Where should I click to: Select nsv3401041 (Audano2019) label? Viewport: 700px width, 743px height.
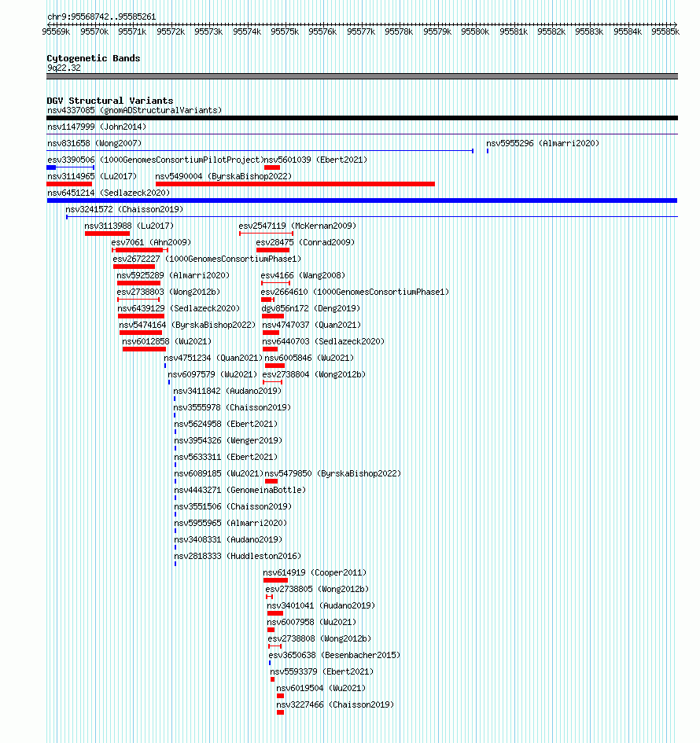tap(321, 606)
